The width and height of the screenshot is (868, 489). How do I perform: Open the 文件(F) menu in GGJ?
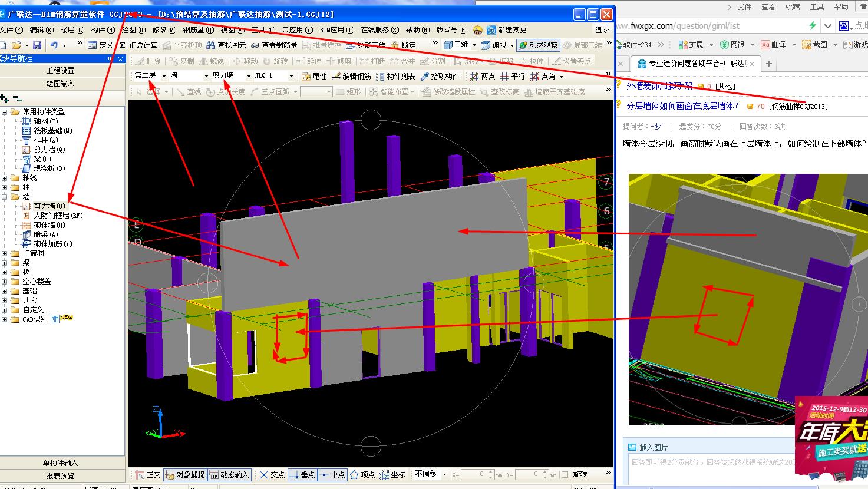[11, 29]
